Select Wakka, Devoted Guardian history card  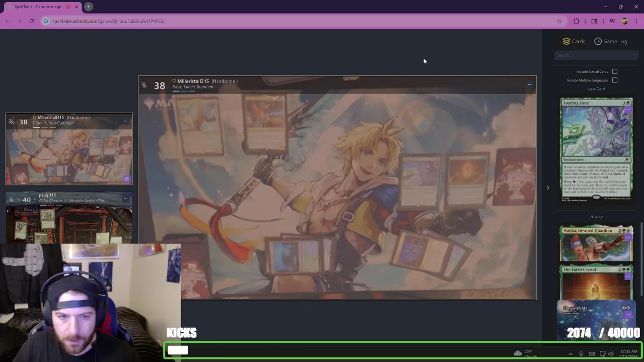click(x=596, y=244)
